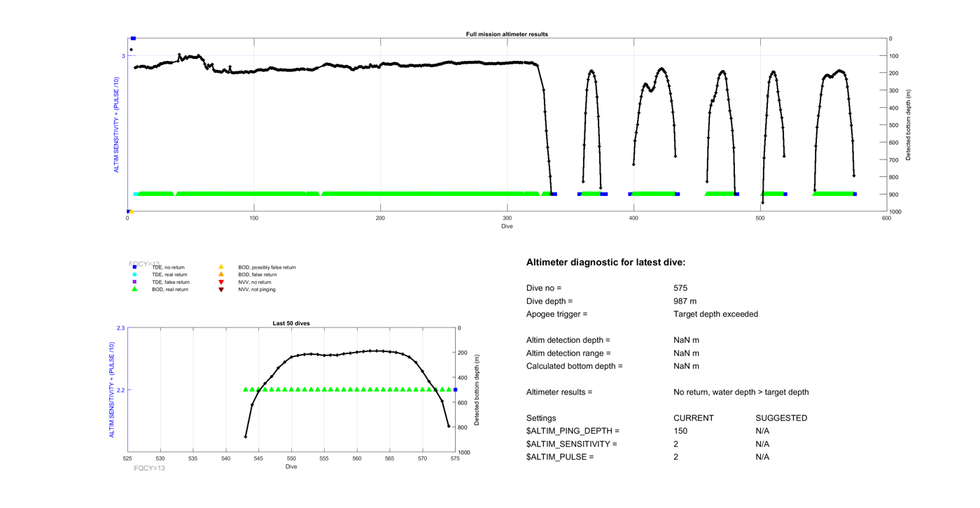Click the yellow triangle 'BOD, possibly false return' legend marker

(x=221, y=267)
